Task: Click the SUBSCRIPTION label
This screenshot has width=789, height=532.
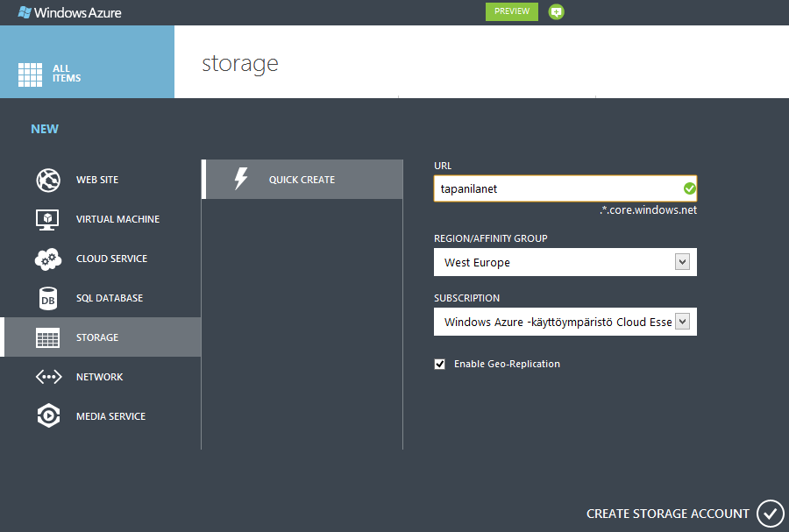Action: tap(466, 298)
